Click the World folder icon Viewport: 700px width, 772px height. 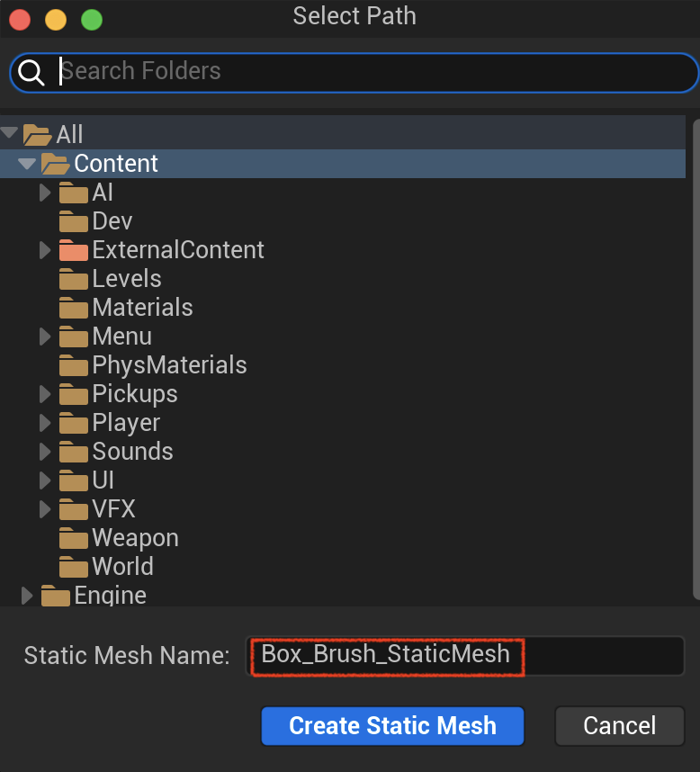(74, 567)
